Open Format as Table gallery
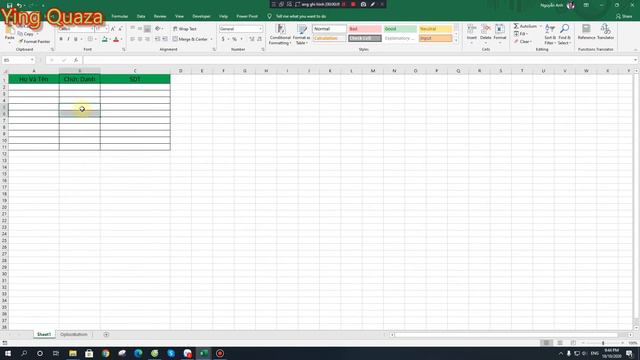 [x=302, y=35]
